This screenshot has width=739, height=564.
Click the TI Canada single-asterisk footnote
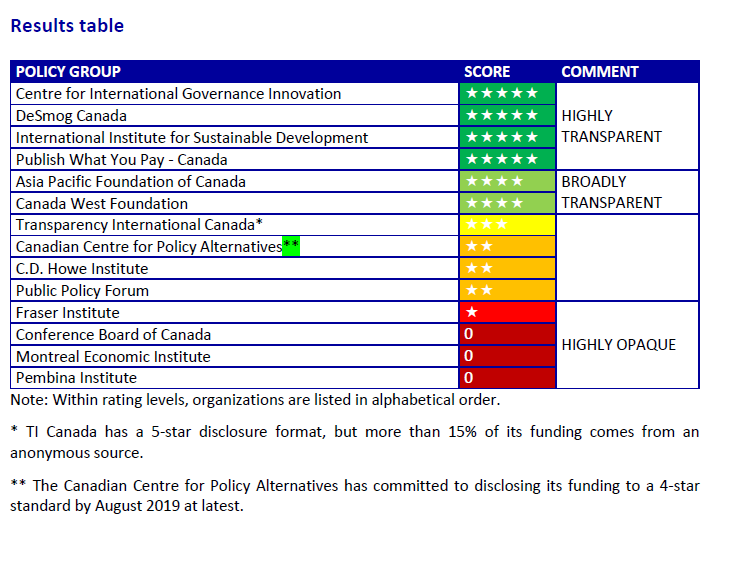(354, 442)
